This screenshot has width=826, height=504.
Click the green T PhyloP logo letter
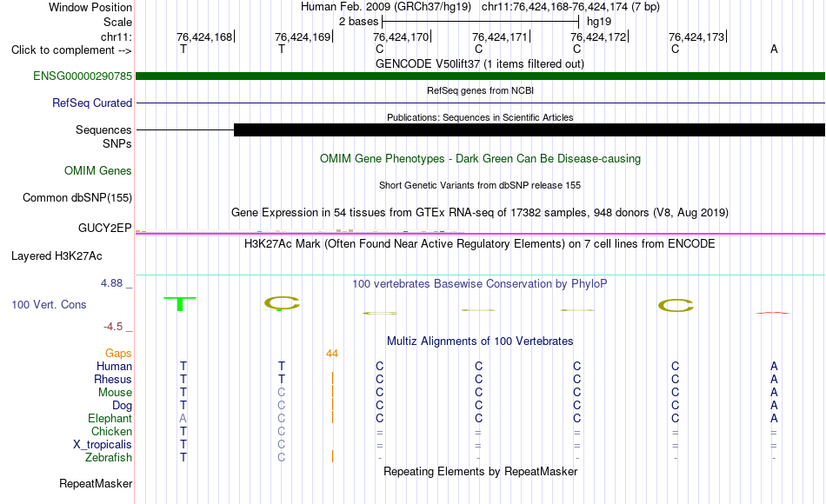[x=180, y=304]
